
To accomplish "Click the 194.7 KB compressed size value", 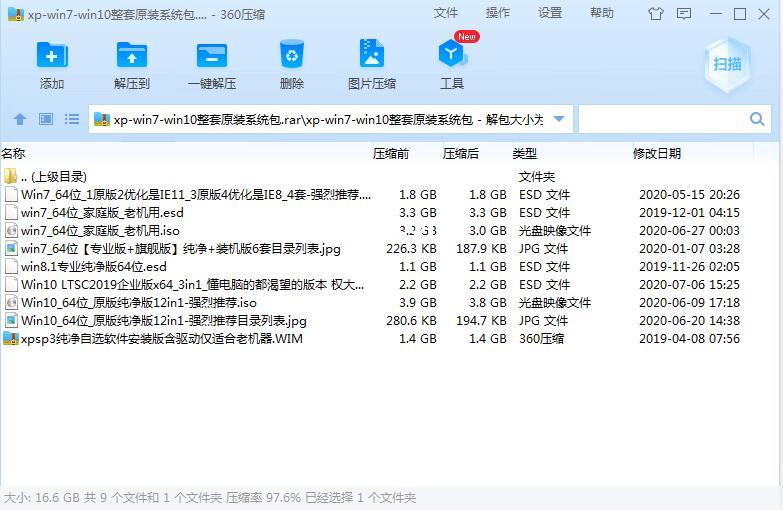I will [481, 320].
